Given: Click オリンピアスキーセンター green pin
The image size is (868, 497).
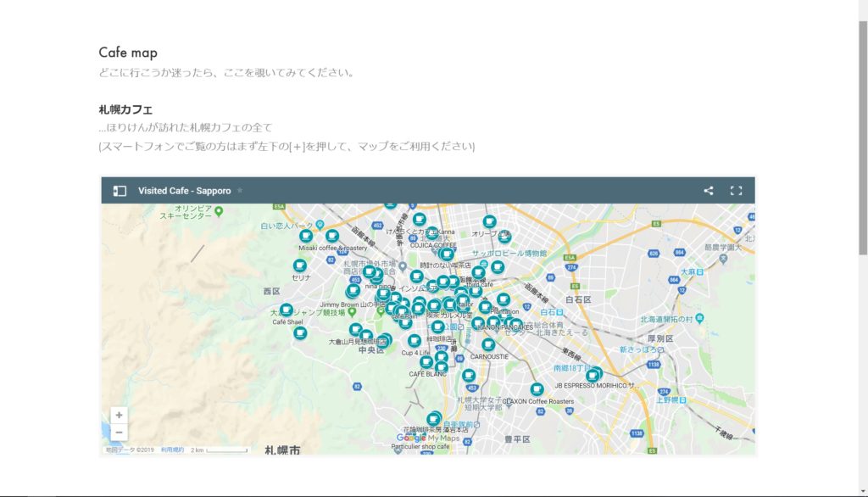Looking at the screenshot, I should (x=219, y=211).
